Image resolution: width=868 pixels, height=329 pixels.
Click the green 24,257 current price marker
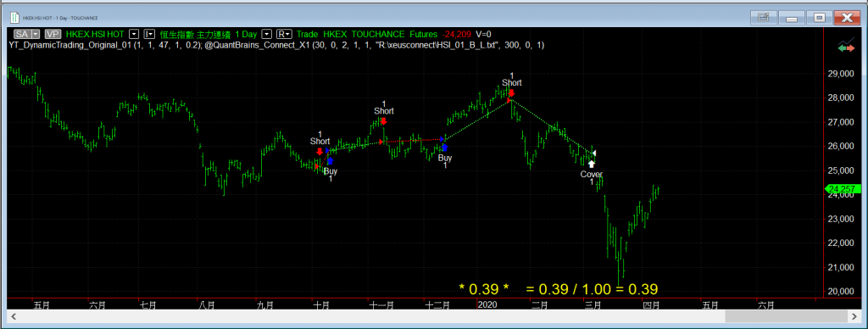[x=843, y=189]
